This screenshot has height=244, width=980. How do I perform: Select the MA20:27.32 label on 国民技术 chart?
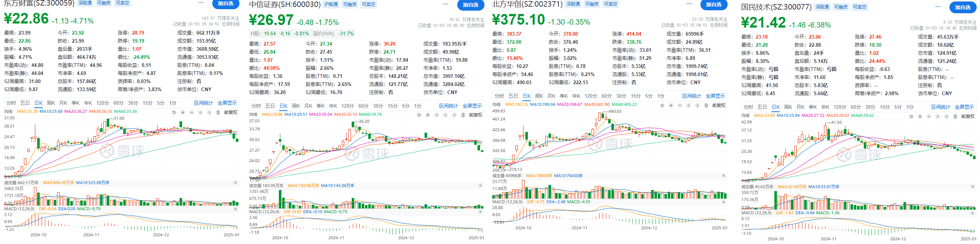[813, 115]
